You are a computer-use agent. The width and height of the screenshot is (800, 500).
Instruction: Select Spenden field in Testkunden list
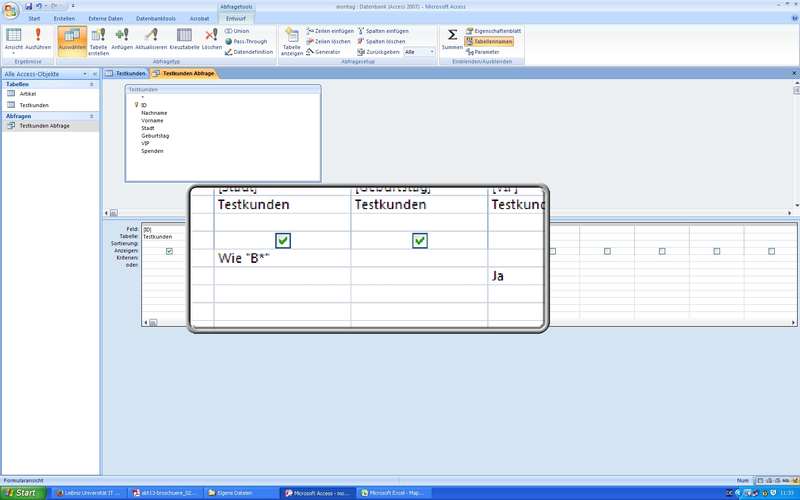click(152, 151)
